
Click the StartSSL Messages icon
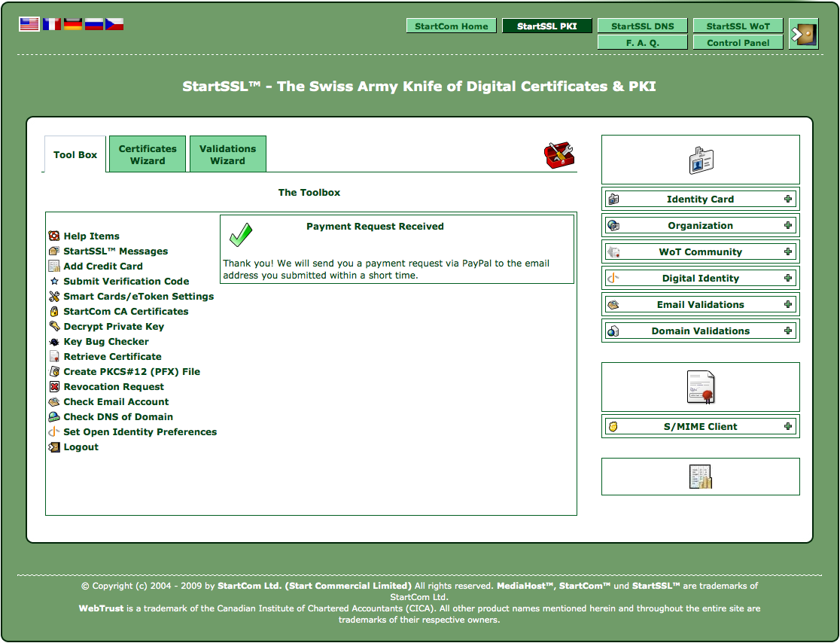tap(54, 251)
